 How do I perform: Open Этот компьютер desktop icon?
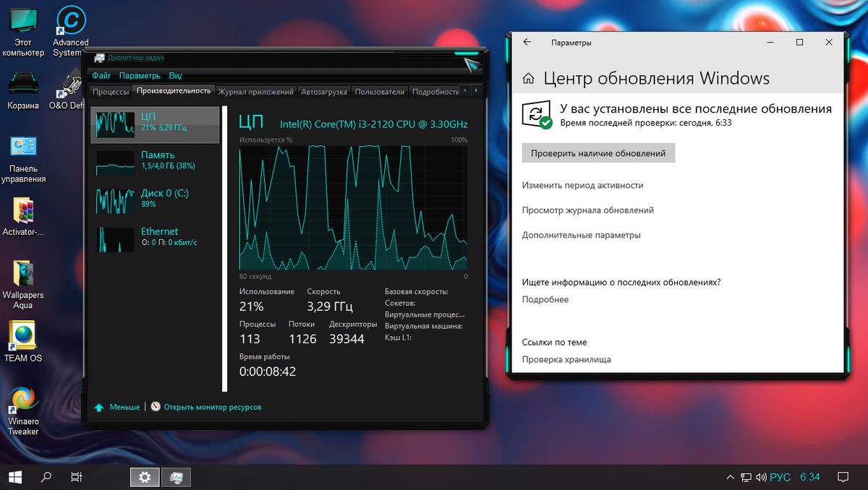pyautogui.click(x=23, y=32)
